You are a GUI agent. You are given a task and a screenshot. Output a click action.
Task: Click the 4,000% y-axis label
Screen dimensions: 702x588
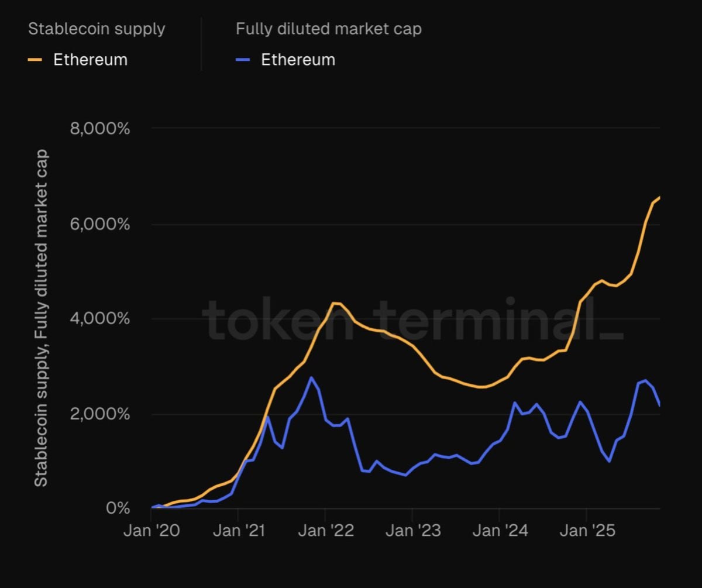pyautogui.click(x=99, y=319)
